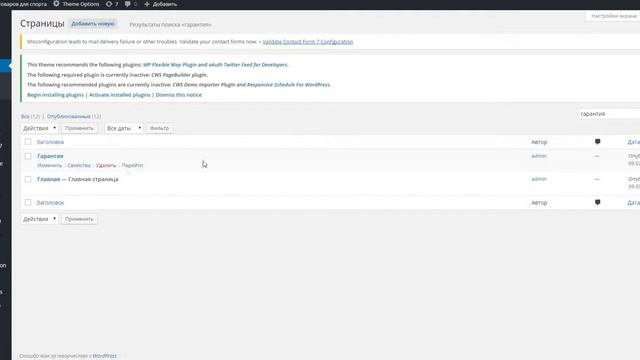Image resolution: width=640 pixels, height=360 pixels.
Task: Open Главная — Главная страница page
Action: tap(78, 179)
